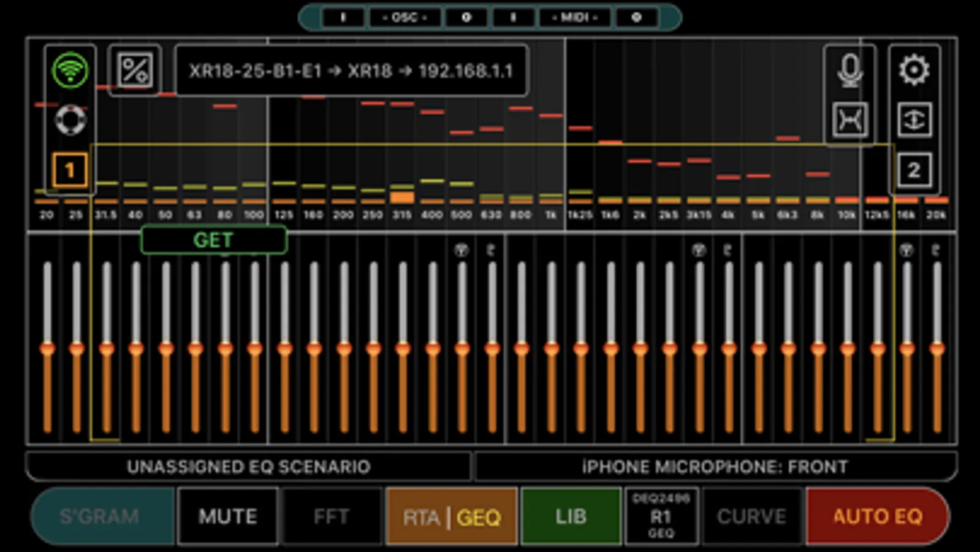
Task: Click the O indicator right of OSC
Action: 466,17
